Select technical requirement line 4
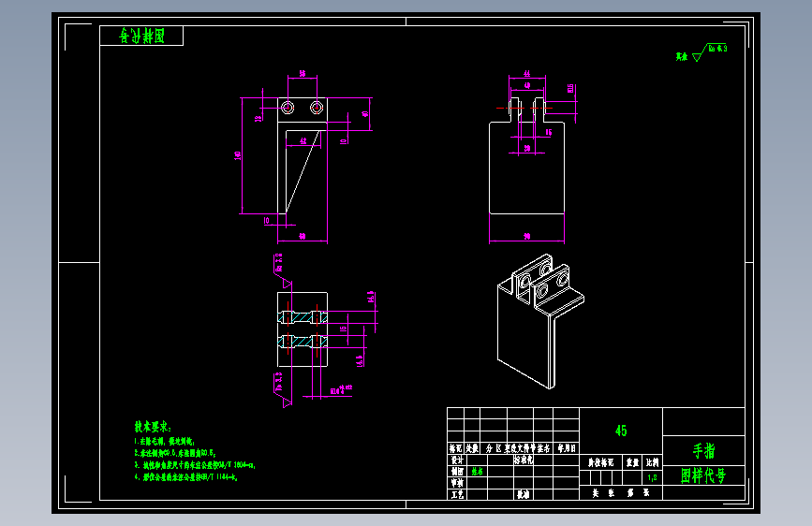The height and width of the screenshot is (526, 812). point(186,476)
